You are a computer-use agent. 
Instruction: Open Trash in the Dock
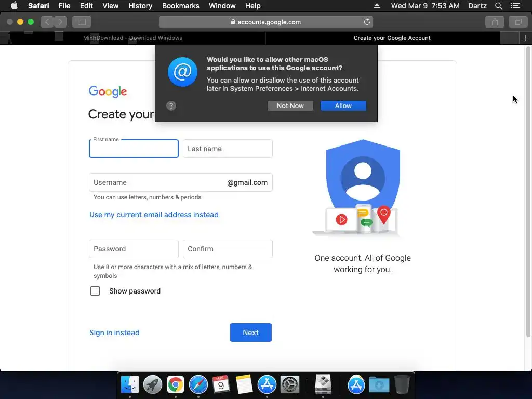coord(402,385)
